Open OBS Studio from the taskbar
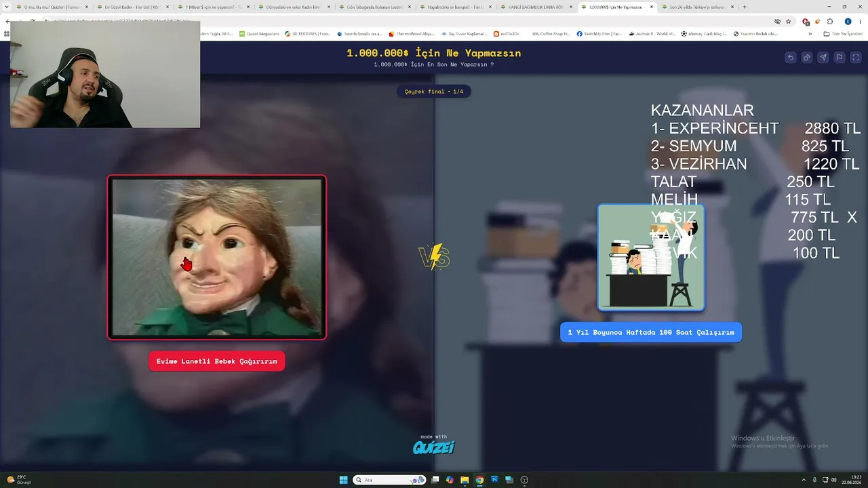Viewport: 868px width, 488px height. 524,480
